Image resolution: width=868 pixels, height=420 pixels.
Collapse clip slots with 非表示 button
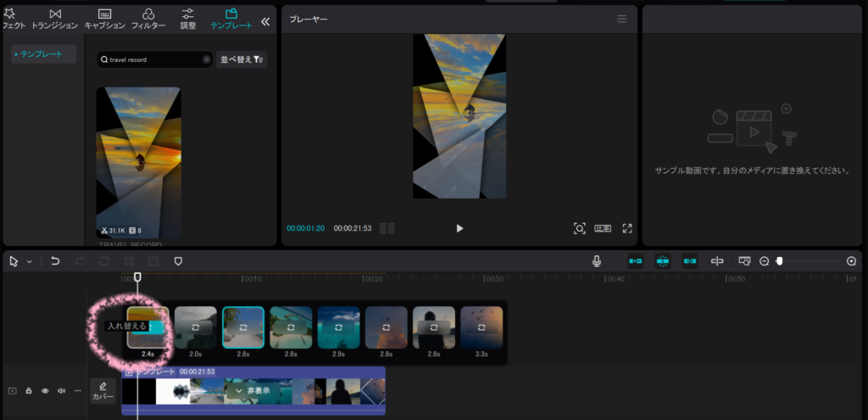253,390
